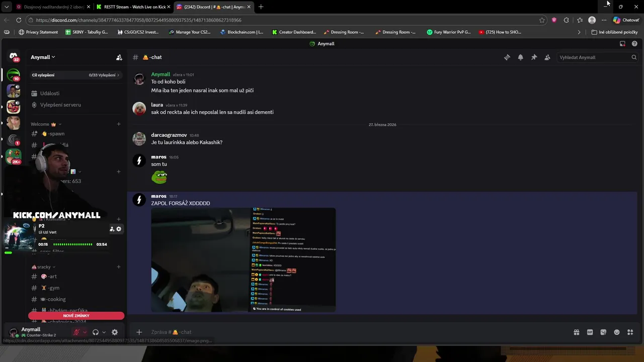Open Copilot Chatovať button
Image resolution: width=644 pixels, height=362 pixels.
click(626, 20)
